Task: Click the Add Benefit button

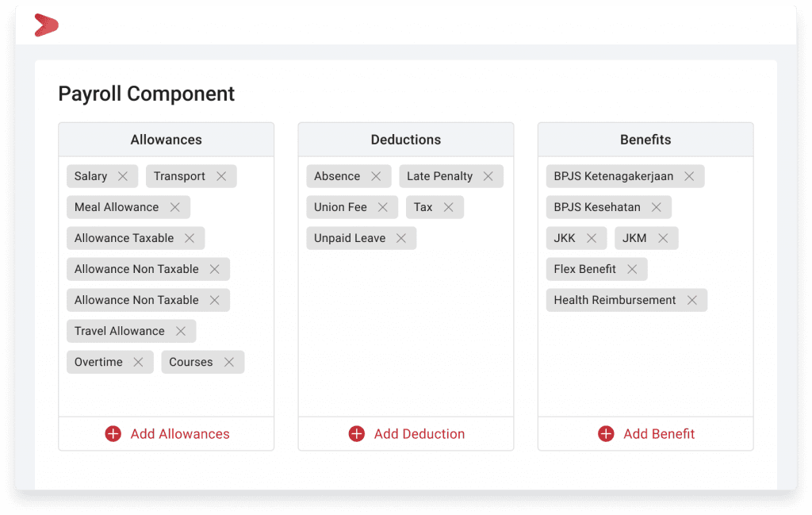Action: (x=646, y=434)
